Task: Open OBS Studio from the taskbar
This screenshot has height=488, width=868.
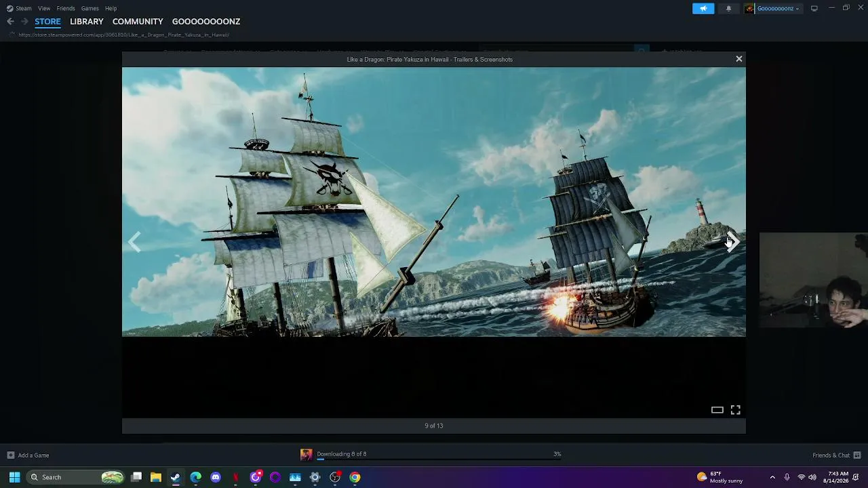Action: (x=335, y=477)
